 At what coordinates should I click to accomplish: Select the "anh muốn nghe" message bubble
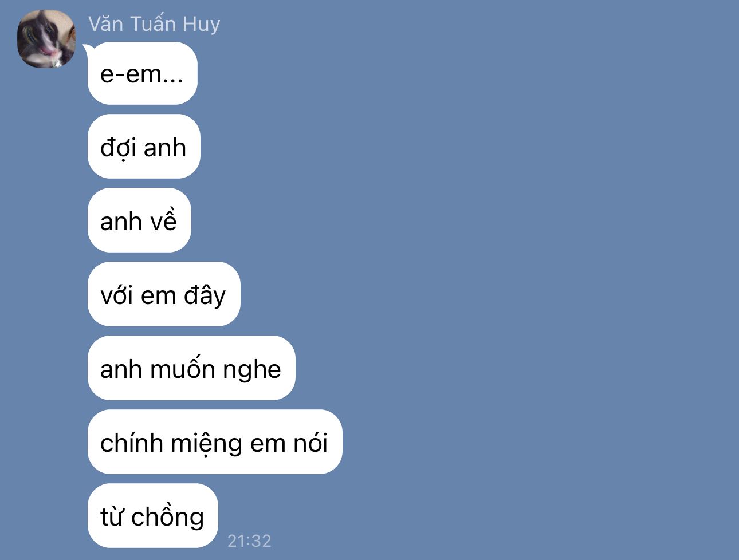pos(191,368)
